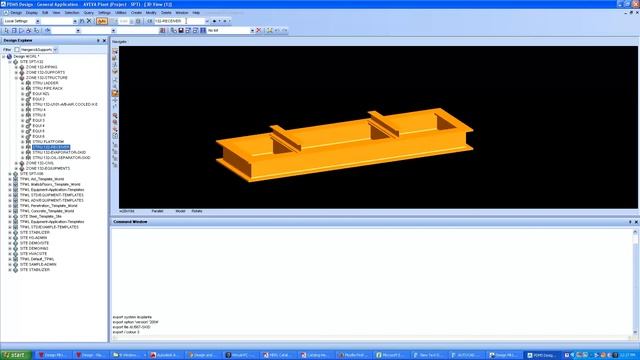Open the Local Settings dropdown

pos(38,21)
